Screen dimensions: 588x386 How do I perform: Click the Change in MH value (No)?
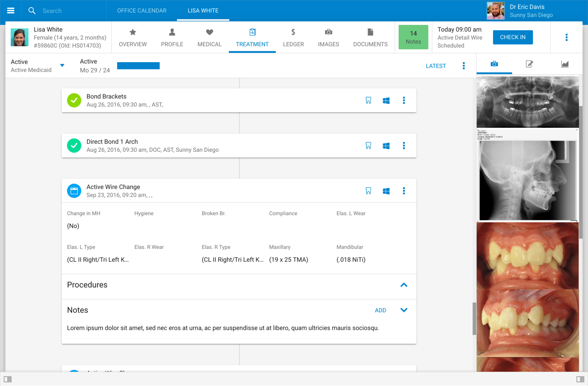click(x=73, y=226)
